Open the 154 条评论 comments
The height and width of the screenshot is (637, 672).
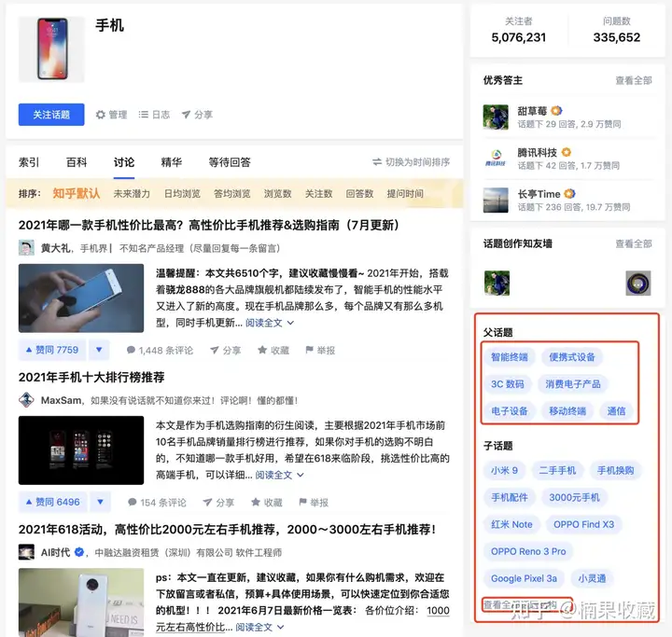tap(157, 503)
